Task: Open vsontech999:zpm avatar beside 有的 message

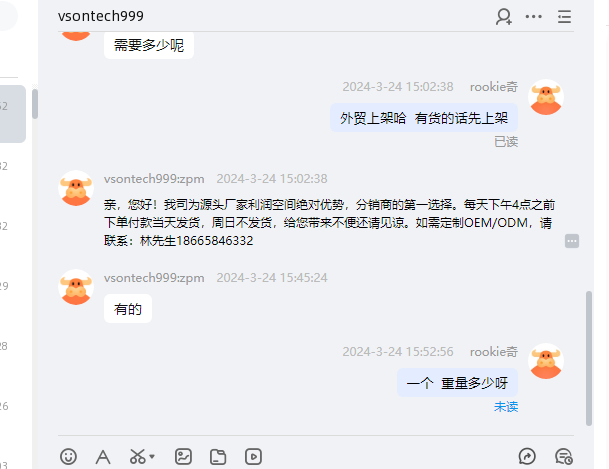Action: coord(76,287)
